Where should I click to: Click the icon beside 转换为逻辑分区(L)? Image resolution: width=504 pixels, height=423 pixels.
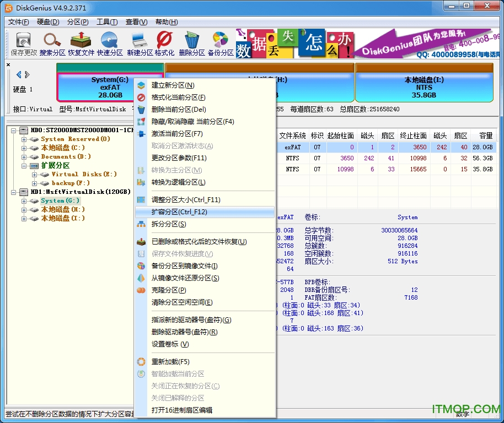pyautogui.click(x=141, y=182)
